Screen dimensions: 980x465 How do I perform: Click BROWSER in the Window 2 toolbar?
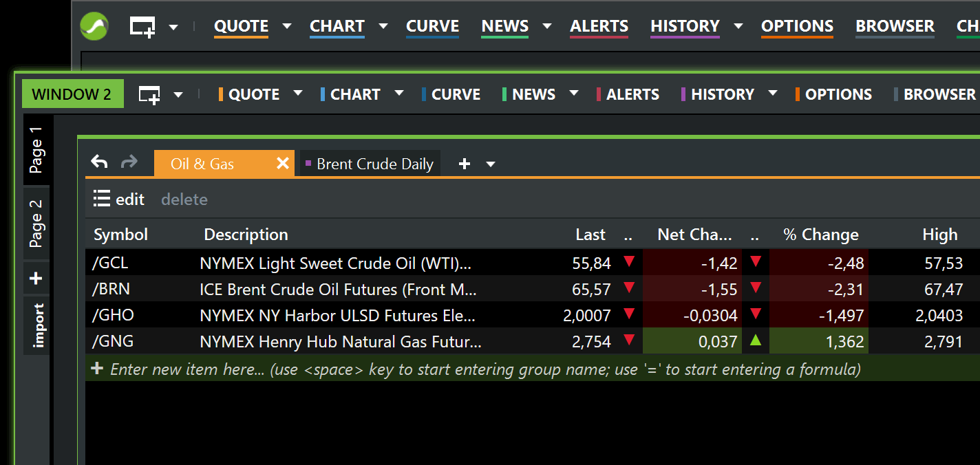point(935,94)
